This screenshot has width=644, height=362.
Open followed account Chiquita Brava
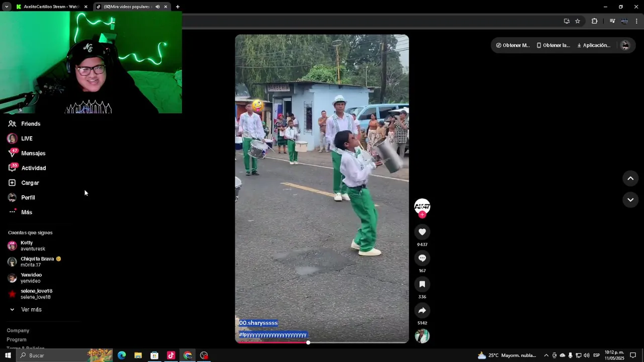tap(34, 262)
